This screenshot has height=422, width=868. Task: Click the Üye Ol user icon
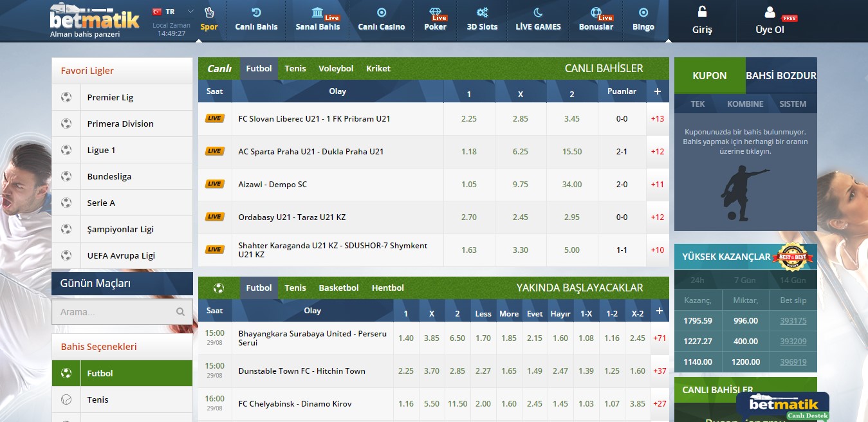click(770, 12)
